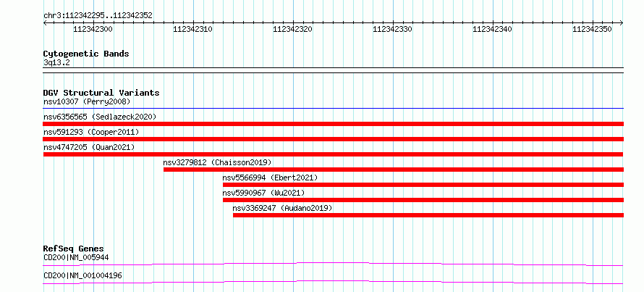Select the DGV Structural Variants track title
The image size is (644, 292).
tap(101, 93)
